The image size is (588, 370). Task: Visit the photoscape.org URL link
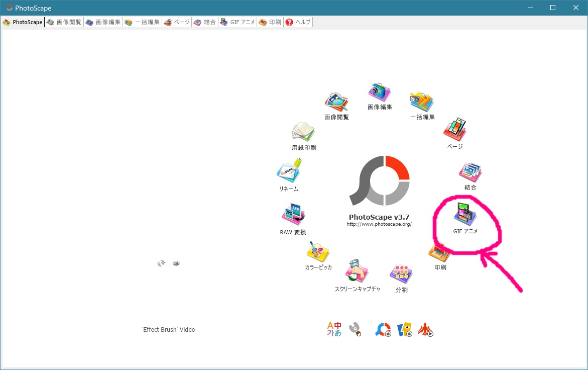[x=379, y=224]
